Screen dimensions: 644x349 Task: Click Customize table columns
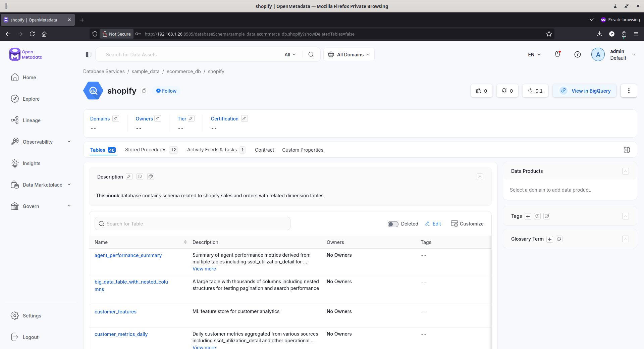point(467,224)
